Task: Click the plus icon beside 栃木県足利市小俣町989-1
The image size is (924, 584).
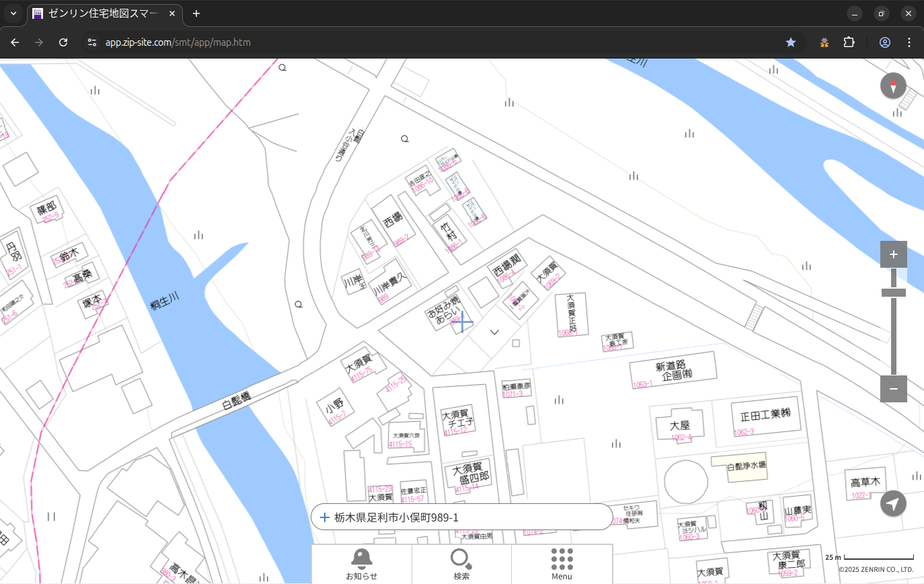Action: point(325,517)
